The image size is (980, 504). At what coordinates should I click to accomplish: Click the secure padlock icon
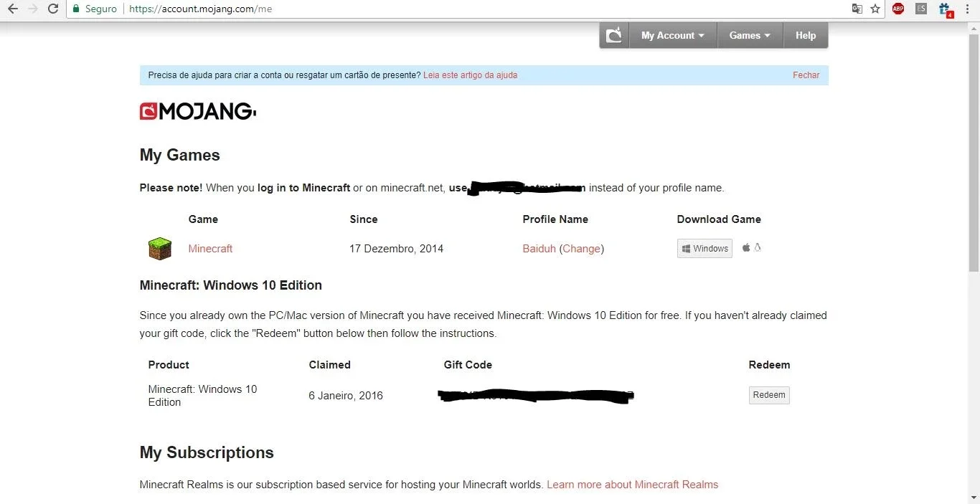(77, 9)
